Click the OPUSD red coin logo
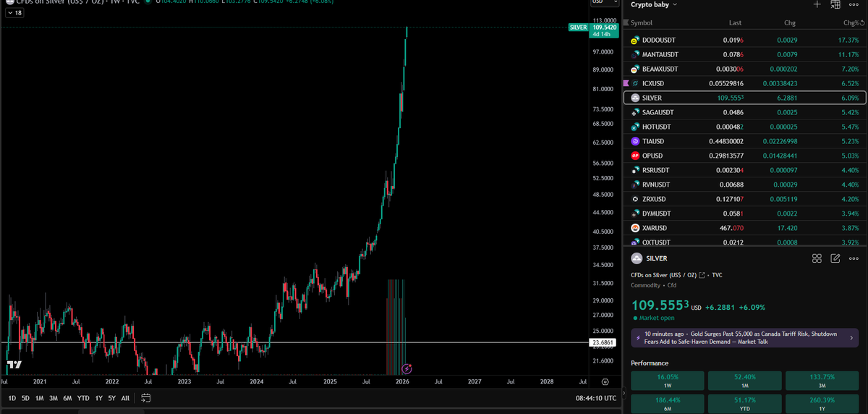This screenshot has width=868, height=414. (634, 156)
